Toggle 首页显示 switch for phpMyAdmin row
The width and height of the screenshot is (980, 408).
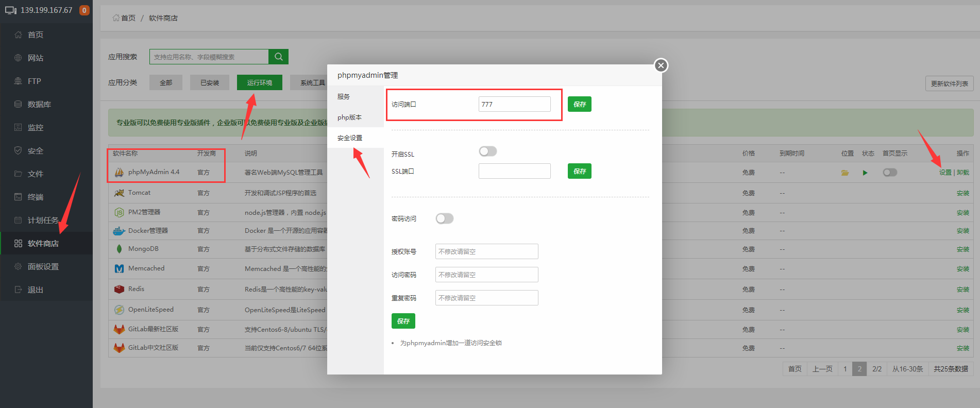[x=890, y=172]
